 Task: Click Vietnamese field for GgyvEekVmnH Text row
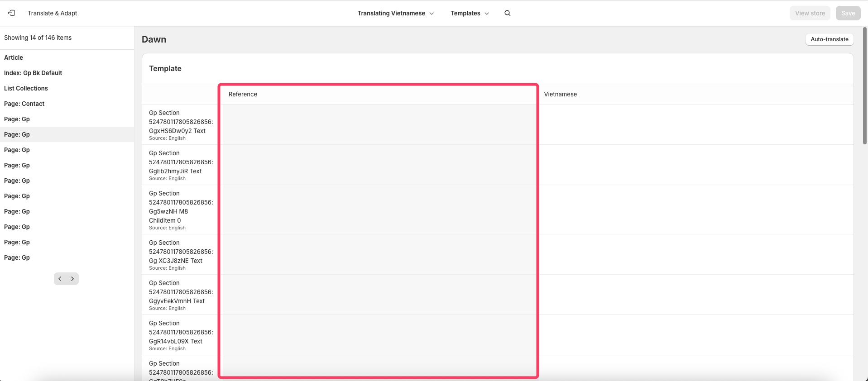695,295
